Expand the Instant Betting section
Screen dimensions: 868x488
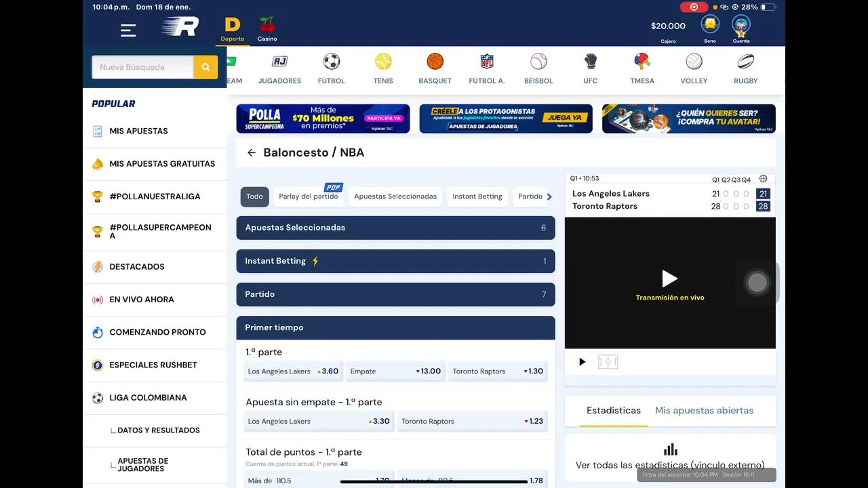click(395, 261)
